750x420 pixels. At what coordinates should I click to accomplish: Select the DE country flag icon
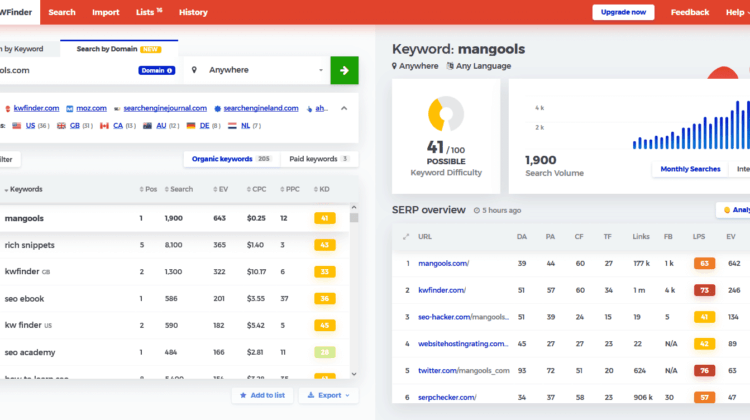(x=191, y=126)
